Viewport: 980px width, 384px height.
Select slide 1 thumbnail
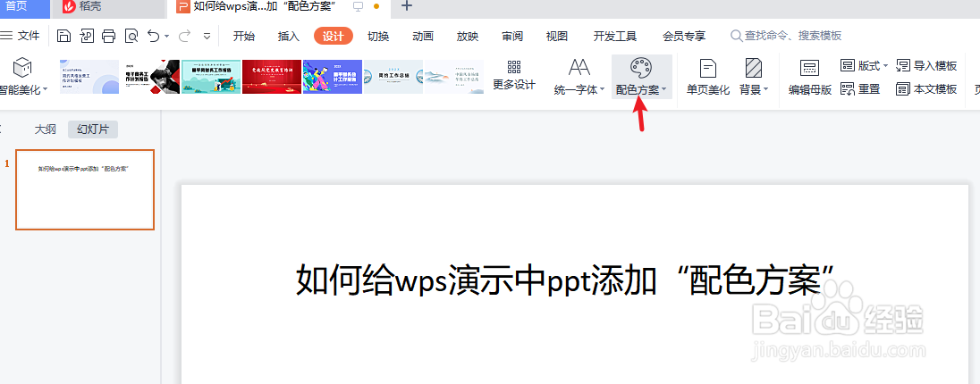[x=85, y=190]
